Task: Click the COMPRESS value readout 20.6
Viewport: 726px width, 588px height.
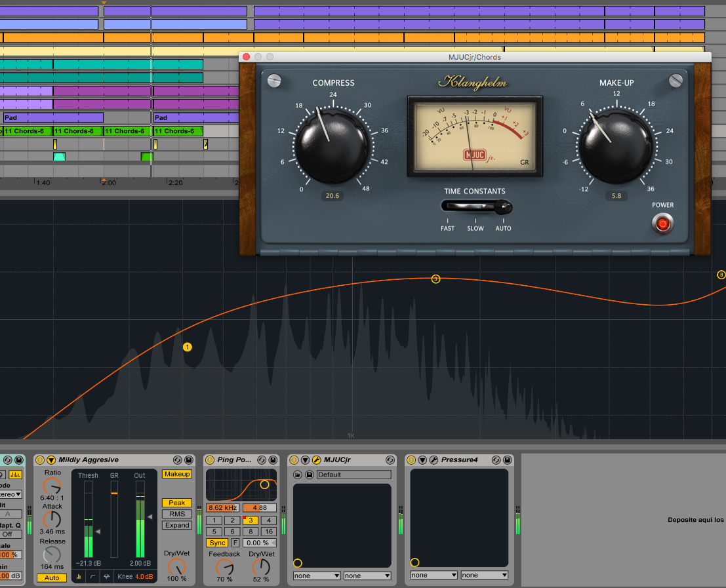Action: 333,196
